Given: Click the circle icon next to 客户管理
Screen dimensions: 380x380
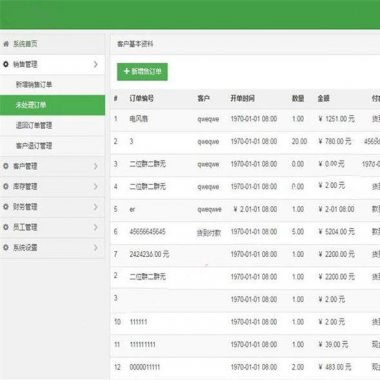Looking at the screenshot, I should [6, 166].
